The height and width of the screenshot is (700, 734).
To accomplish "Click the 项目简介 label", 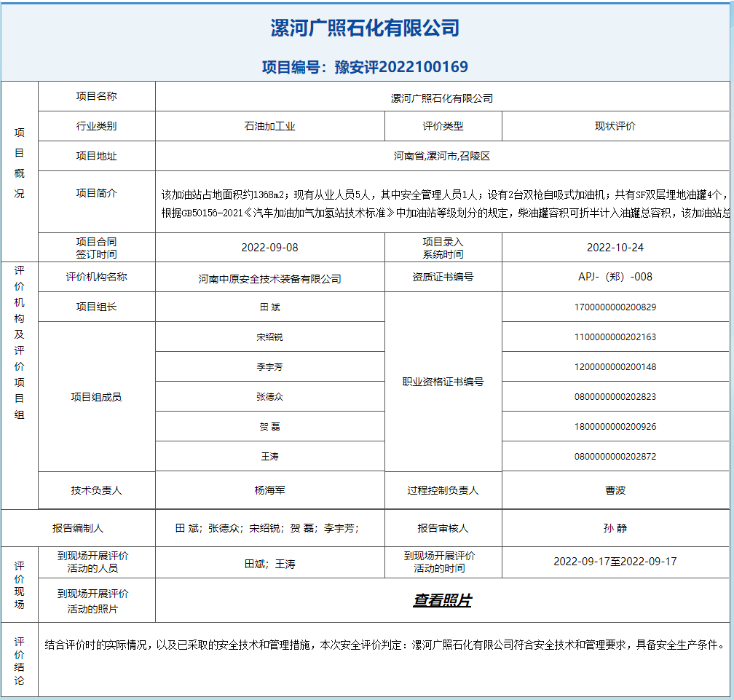I will coord(96,193).
